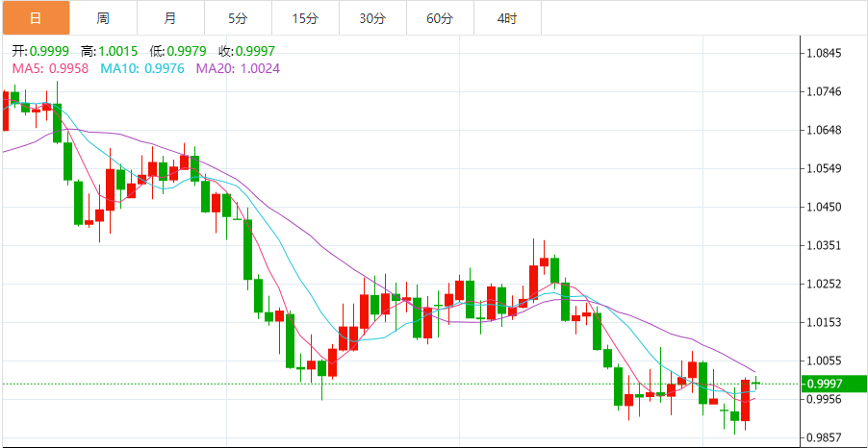Viewport: 868px width, 448px height.
Task: Click the 高:1.0015 high price value
Action: (x=109, y=52)
